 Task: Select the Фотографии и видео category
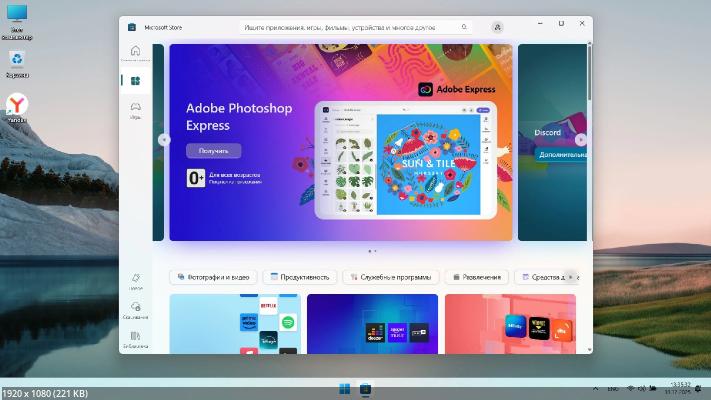pyautogui.click(x=214, y=277)
